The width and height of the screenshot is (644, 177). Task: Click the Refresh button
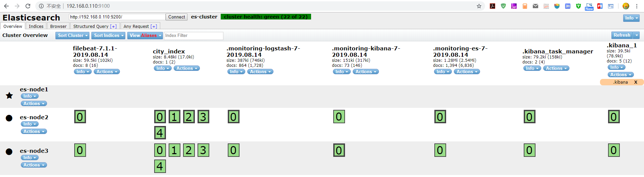622,35
